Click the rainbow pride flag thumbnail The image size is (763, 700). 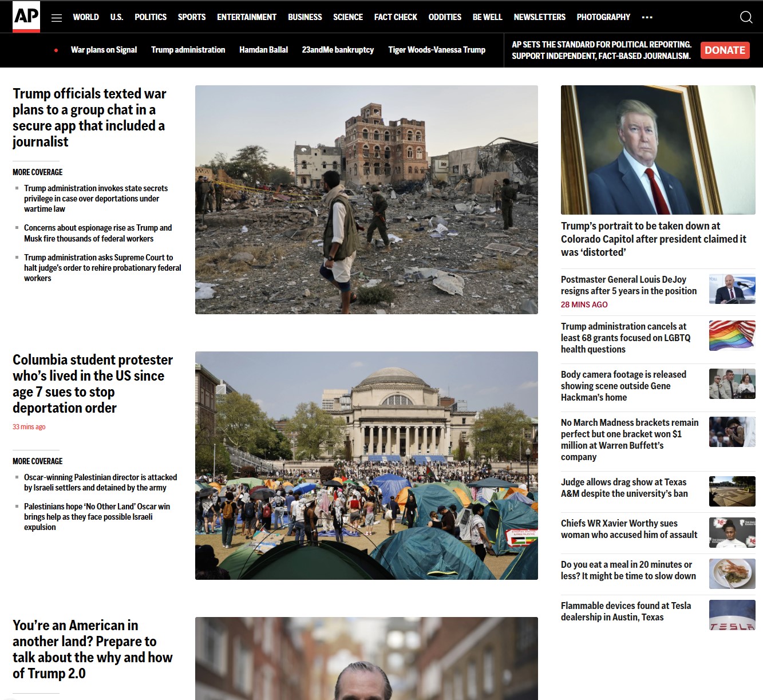click(732, 335)
